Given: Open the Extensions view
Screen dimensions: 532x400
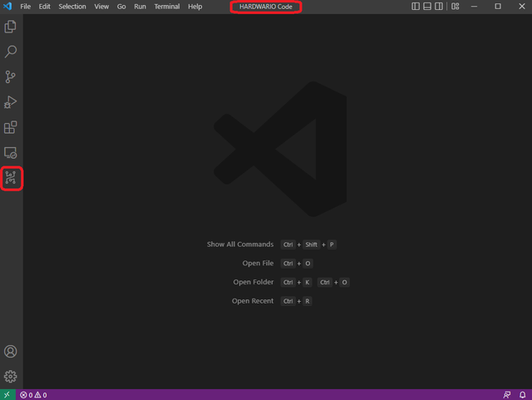Looking at the screenshot, I should point(11,127).
